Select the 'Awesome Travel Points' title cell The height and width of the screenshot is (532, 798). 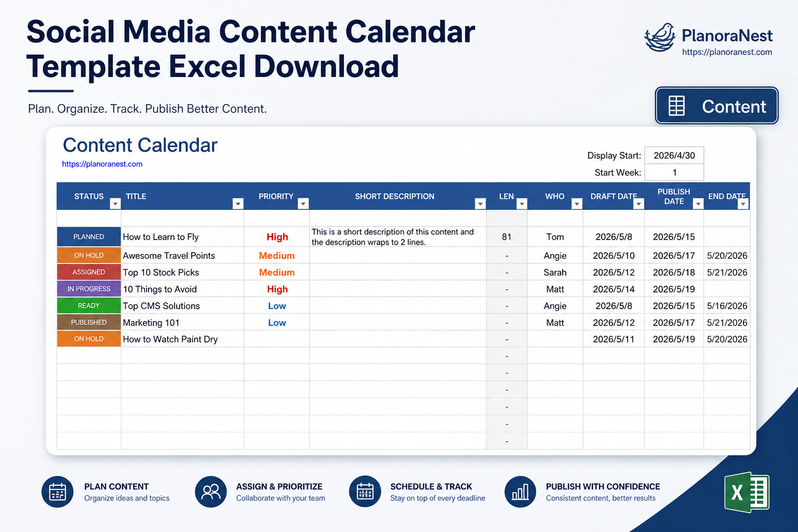click(x=182, y=256)
